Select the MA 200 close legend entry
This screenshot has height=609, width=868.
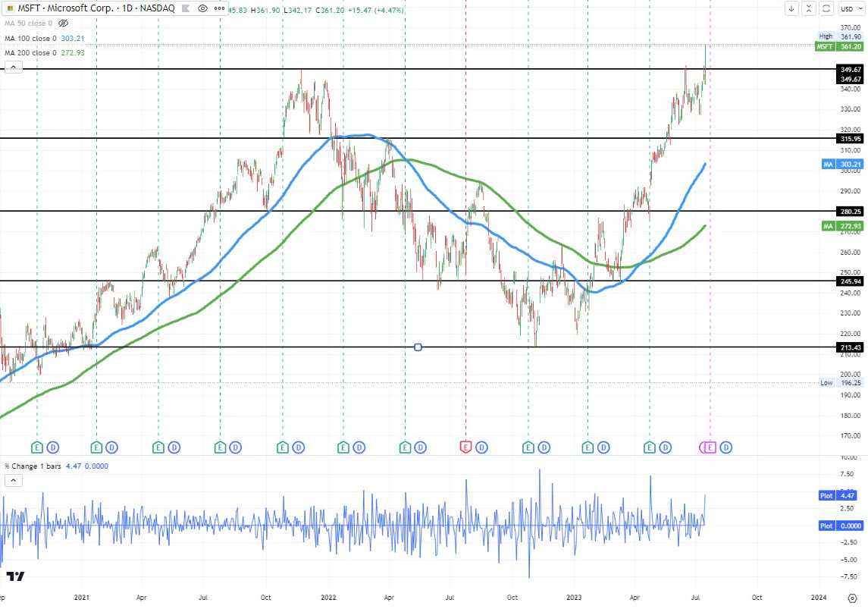[30, 53]
